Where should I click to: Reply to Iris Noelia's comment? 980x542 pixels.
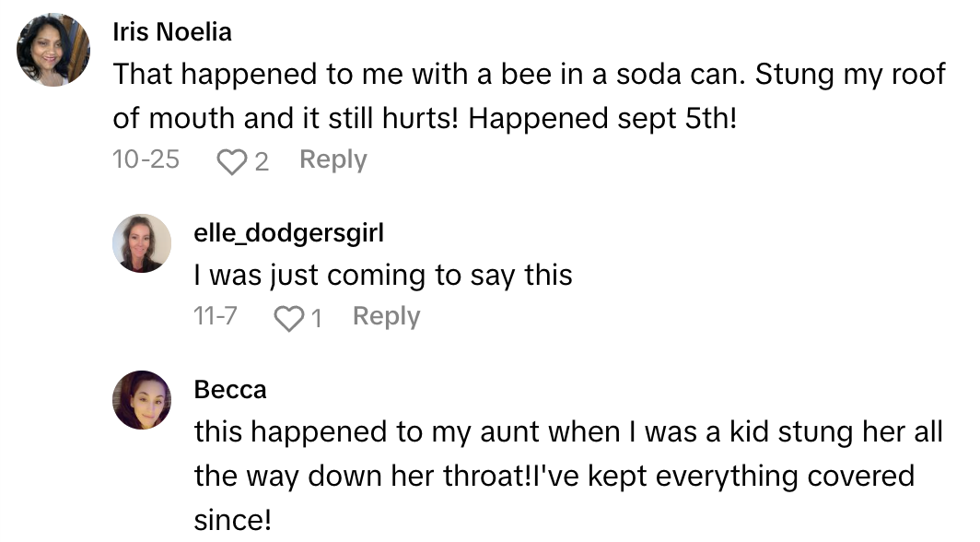pos(332,160)
